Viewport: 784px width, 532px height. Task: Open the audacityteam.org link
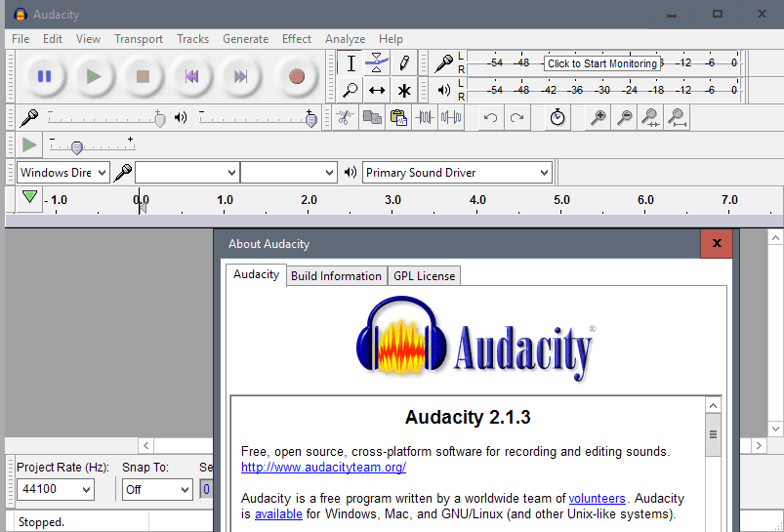[x=323, y=468]
